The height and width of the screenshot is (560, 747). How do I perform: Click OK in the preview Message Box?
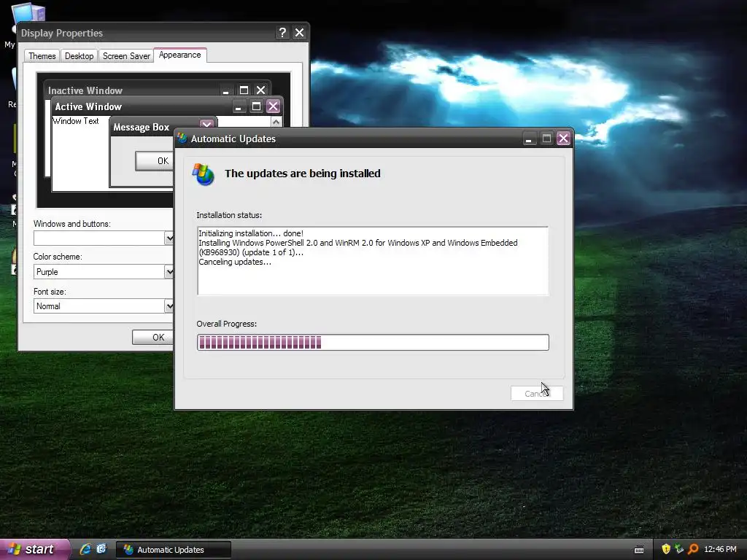[x=155, y=161]
